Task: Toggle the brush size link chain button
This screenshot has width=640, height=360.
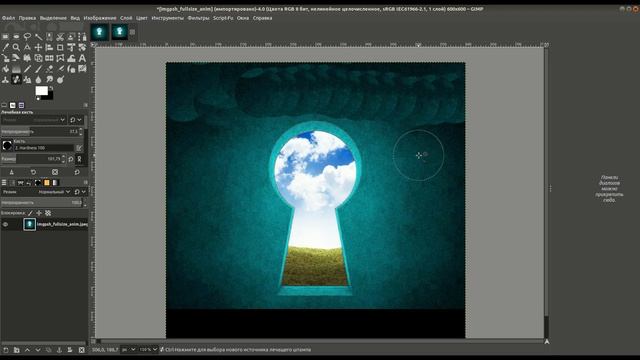Action: [79, 159]
